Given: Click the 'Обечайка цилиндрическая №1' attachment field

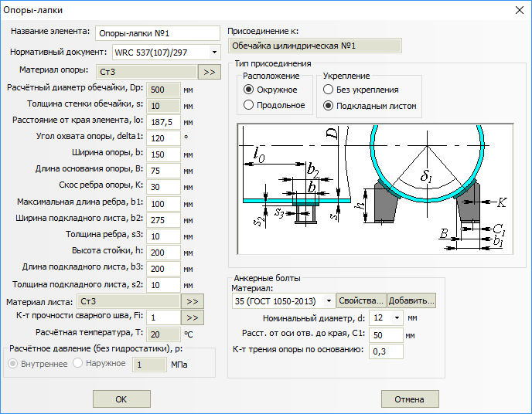Looking at the screenshot, I should click(x=315, y=46).
